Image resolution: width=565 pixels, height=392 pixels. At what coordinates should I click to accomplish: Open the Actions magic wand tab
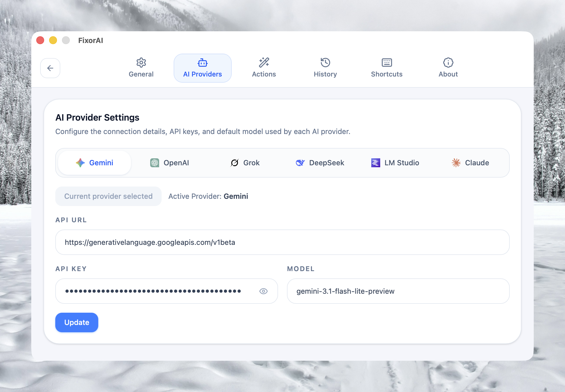[264, 68]
